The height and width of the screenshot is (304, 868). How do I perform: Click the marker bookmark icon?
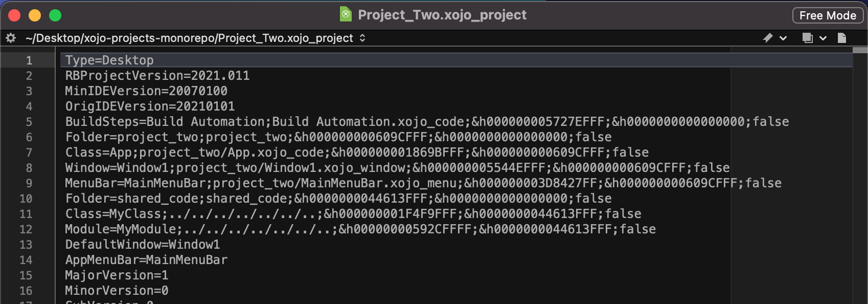(768, 38)
